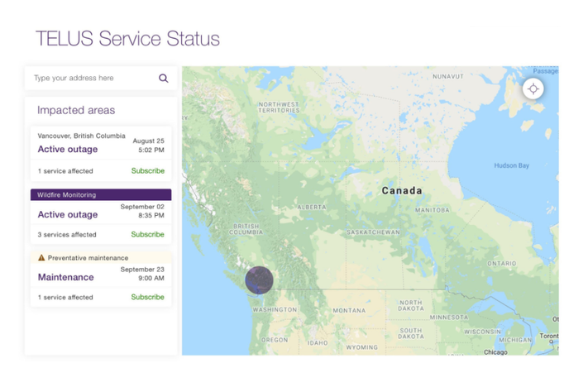588x368 pixels.
Task: Subscribe to the Vancouver active outage
Action: tap(147, 171)
